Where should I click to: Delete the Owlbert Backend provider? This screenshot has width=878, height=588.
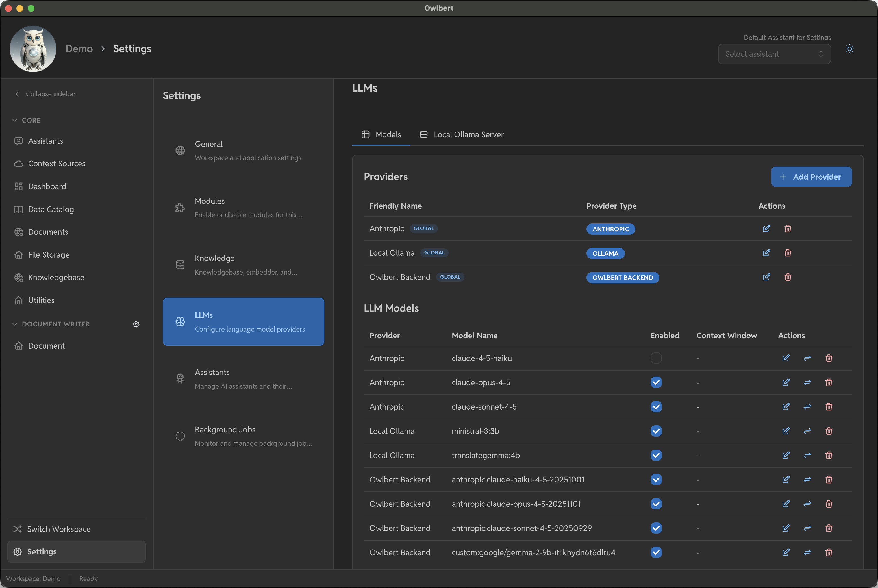click(788, 277)
